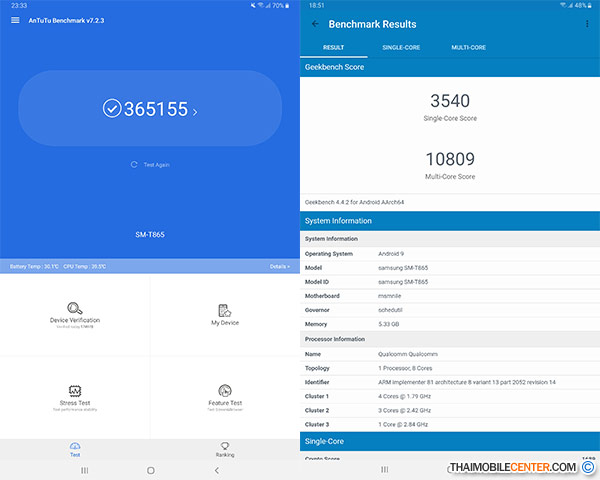Click the Identifier ARM implementer row
Image resolution: width=600 pixels, height=480 pixels.
point(450,382)
